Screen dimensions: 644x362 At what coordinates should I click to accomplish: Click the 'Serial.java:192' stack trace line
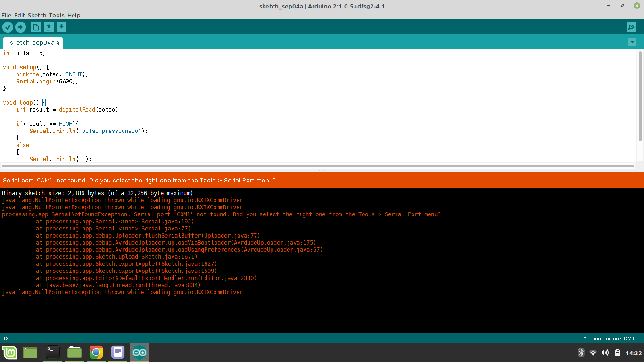[115, 222]
